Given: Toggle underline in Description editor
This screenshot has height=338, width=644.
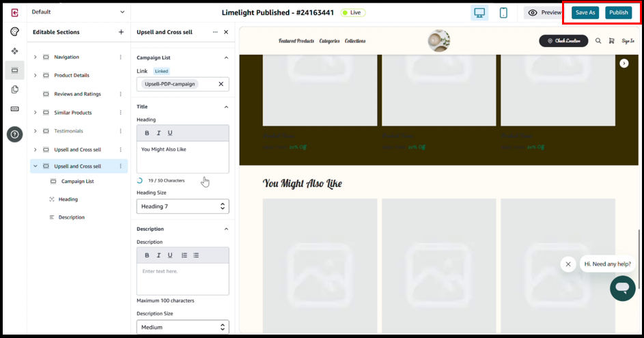Looking at the screenshot, I should pos(170,255).
